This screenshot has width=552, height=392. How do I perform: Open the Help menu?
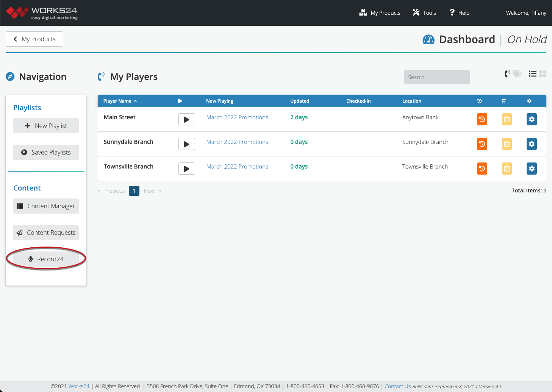coord(459,13)
